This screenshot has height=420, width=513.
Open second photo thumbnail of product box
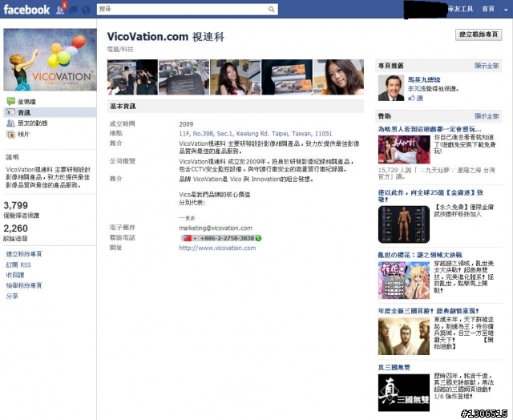click(x=184, y=77)
